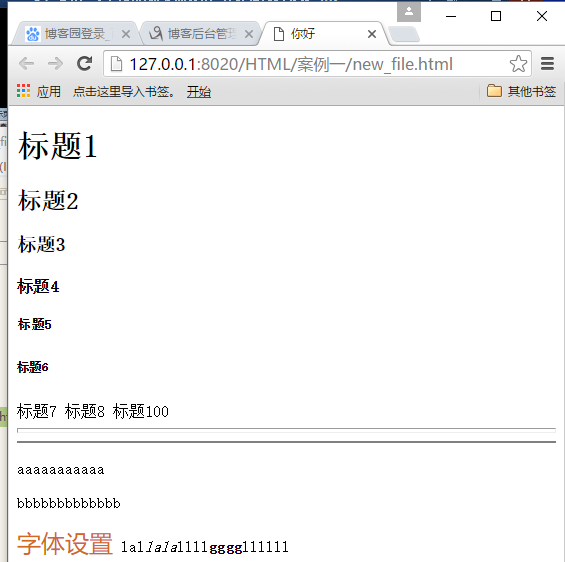Click the page icon in address bar
This screenshot has width=565, height=562.
click(116, 64)
